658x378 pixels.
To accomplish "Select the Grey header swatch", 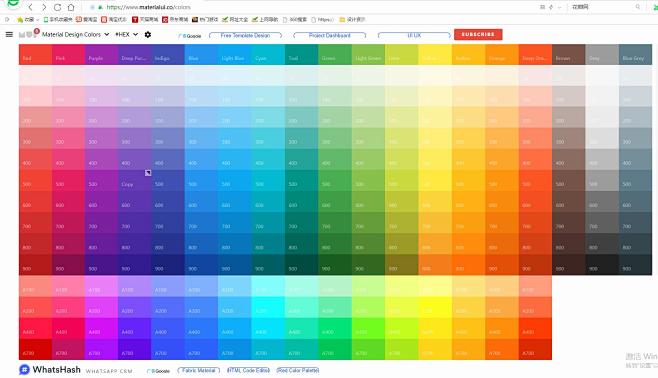I will tap(602, 55).
